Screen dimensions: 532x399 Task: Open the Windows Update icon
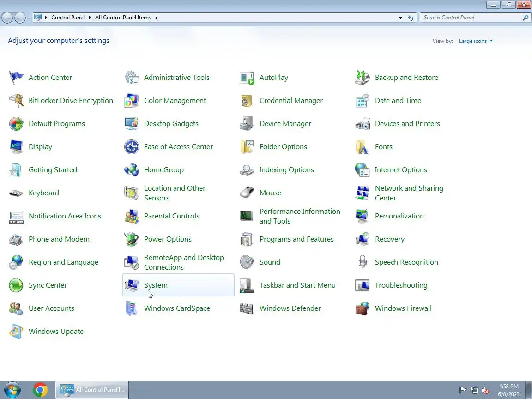point(16,332)
